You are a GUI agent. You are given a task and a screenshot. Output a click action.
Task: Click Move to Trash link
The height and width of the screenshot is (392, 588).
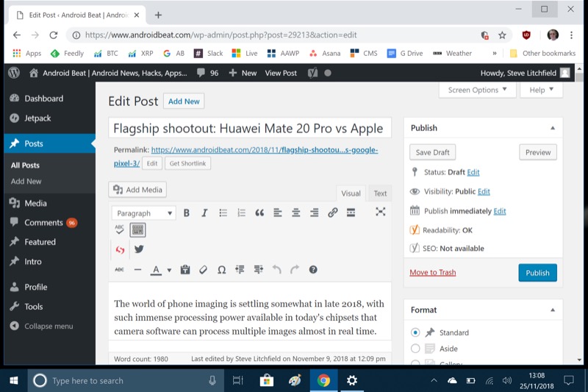[432, 272]
